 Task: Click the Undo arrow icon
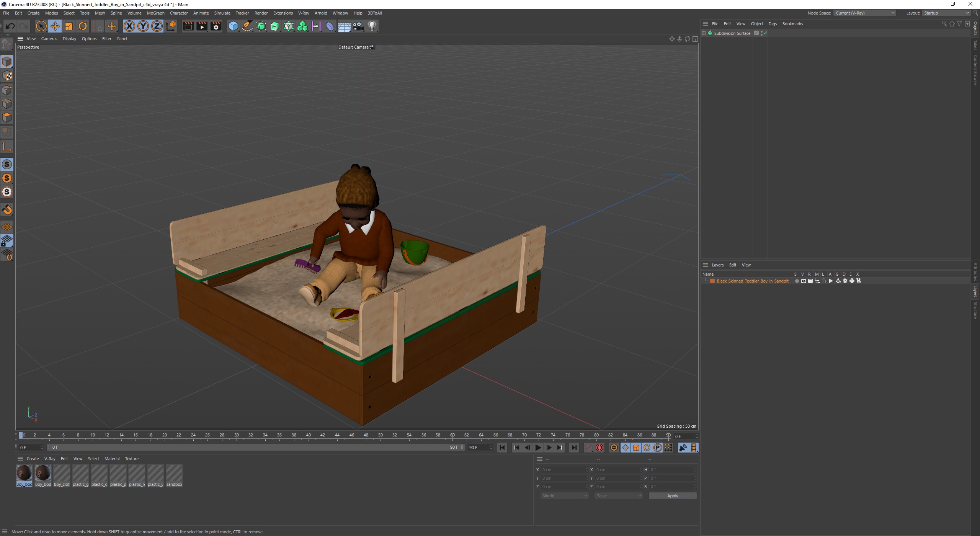[x=10, y=26]
